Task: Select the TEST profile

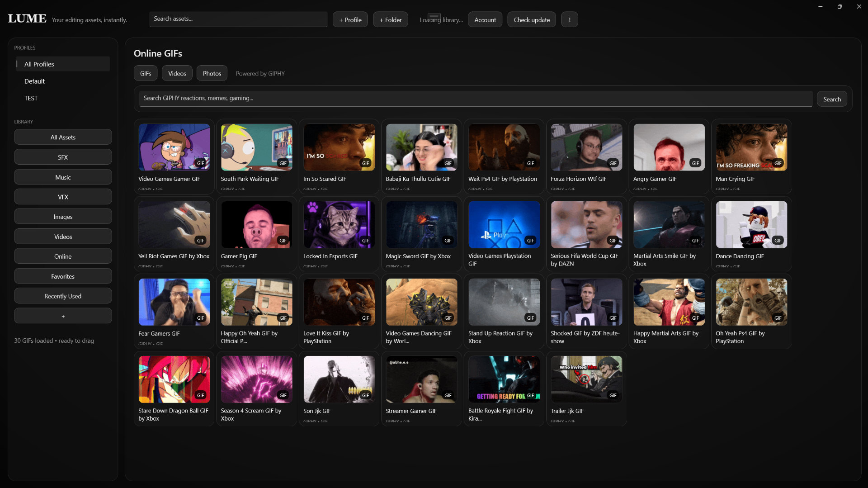Action: click(x=63, y=98)
